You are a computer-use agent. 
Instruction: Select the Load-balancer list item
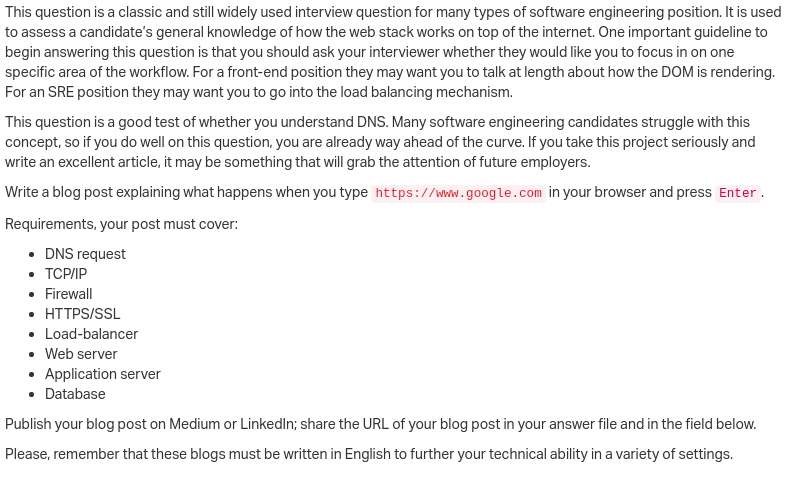pos(91,334)
